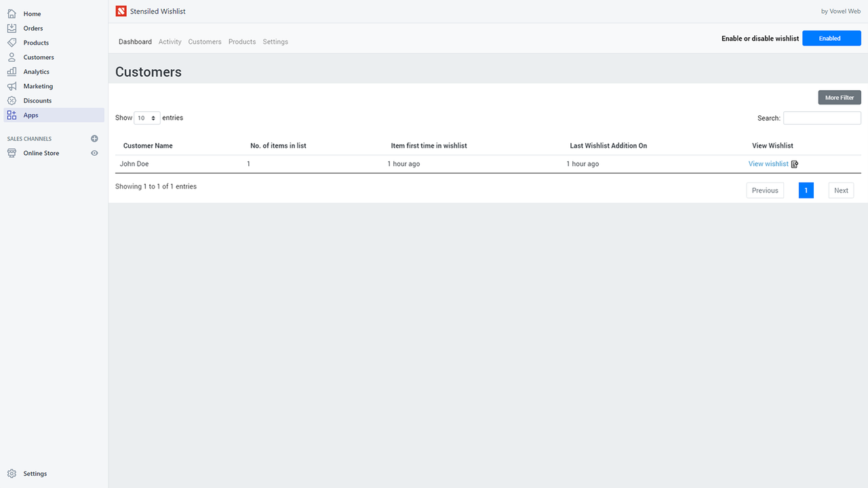Screen dimensions: 868x488
Task: Click the Stensiled Wishlist red logo
Action: click(x=121, y=11)
